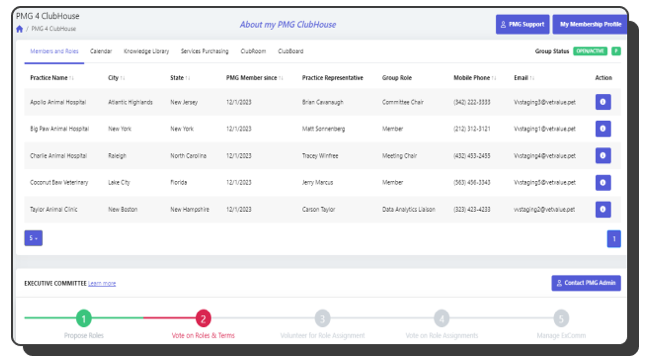The image size is (649, 362).
Task: Click the home icon in breadcrumb
Action: (x=19, y=29)
